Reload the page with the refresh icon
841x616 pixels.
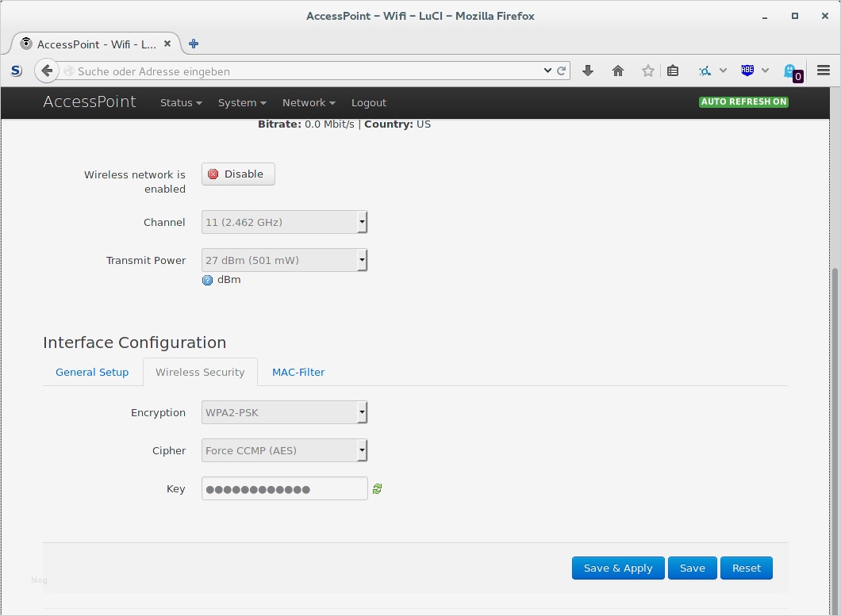pyautogui.click(x=562, y=71)
